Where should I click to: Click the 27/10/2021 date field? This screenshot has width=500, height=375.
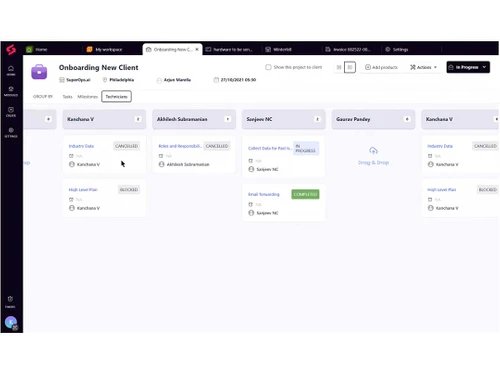pyautogui.click(x=235, y=80)
